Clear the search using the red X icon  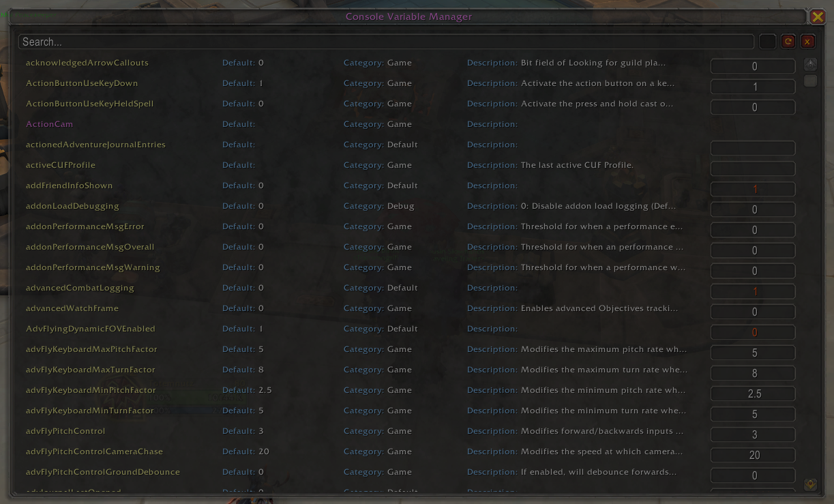(807, 41)
